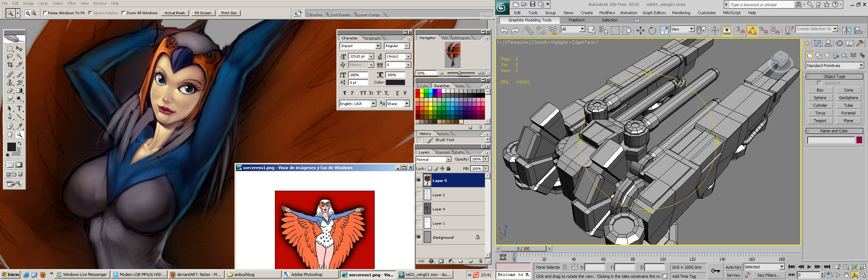Open Windows Live Messenger from taskbar
The height and width of the screenshot is (280, 868).
pyautogui.click(x=83, y=275)
